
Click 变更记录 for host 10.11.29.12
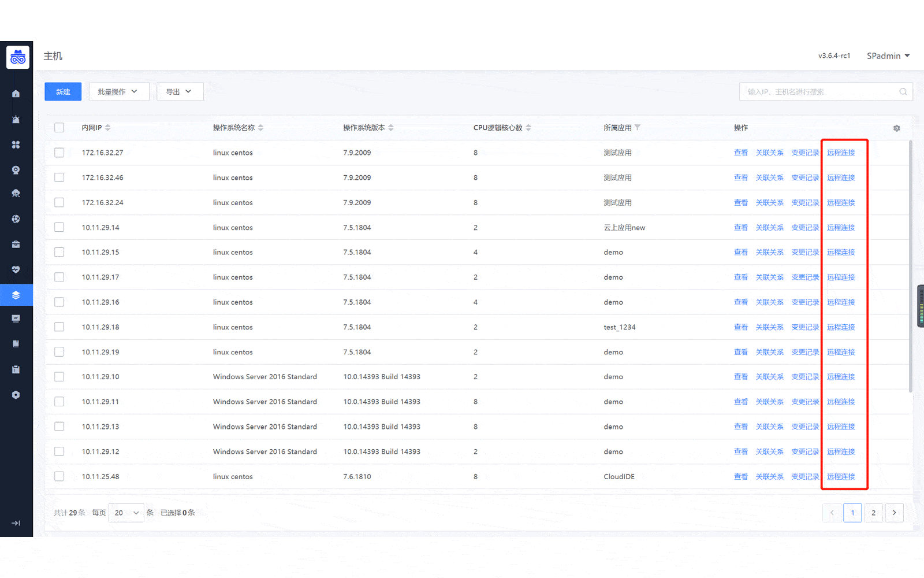[805, 451]
